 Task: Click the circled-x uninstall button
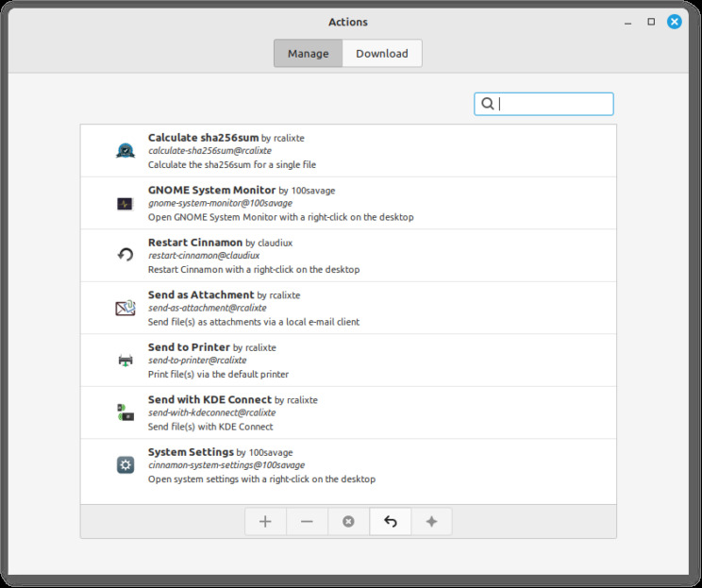point(348,521)
